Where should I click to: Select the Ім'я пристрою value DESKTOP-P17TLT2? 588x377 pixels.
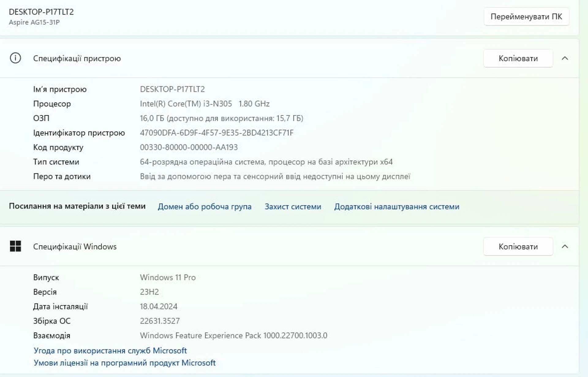[172, 89]
